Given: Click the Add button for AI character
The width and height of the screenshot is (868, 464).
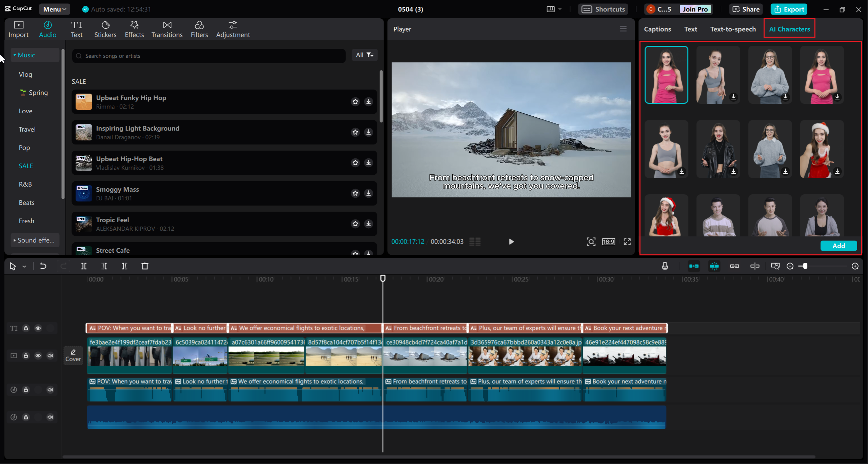Looking at the screenshot, I should pos(839,246).
